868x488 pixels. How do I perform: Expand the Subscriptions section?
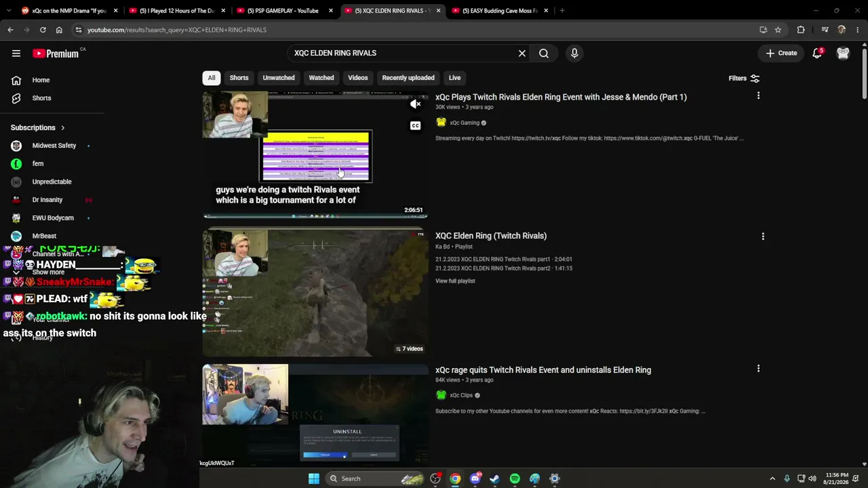(38, 127)
